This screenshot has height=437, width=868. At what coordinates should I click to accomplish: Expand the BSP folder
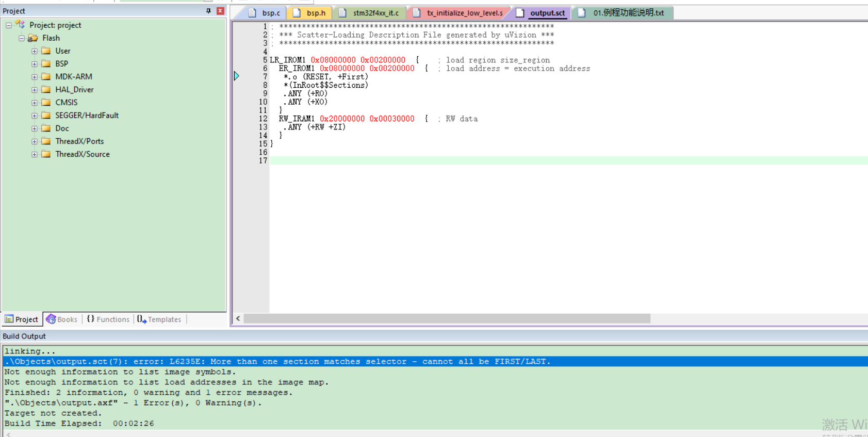pyautogui.click(x=35, y=64)
